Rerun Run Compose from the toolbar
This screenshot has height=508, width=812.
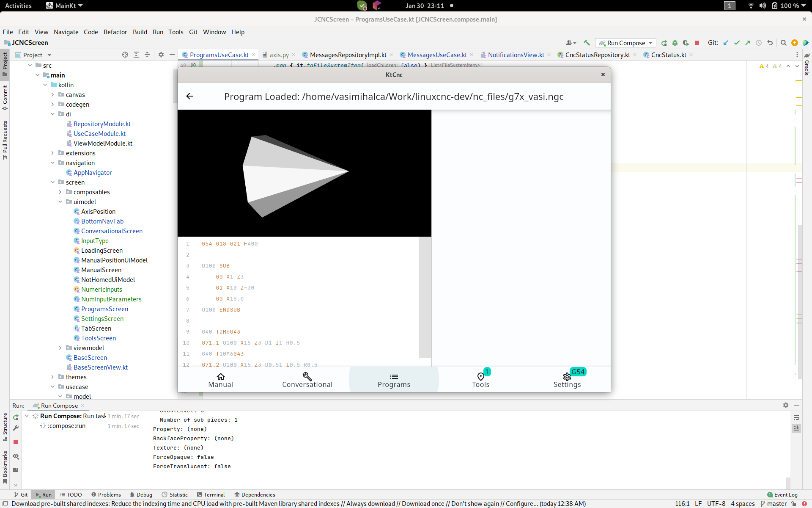664,43
